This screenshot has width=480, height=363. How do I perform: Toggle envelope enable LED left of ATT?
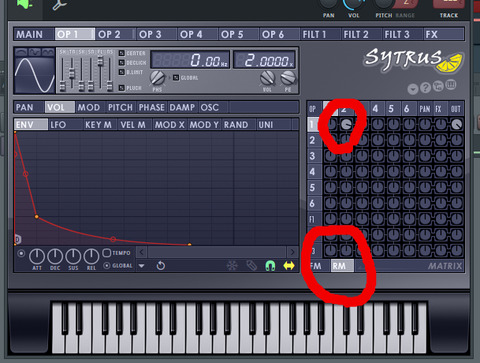[21, 254]
